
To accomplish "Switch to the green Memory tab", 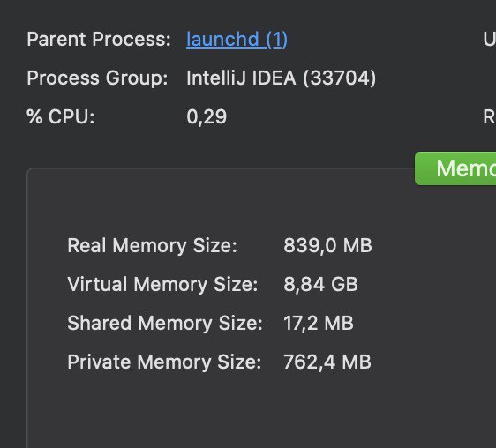I will pos(455,168).
